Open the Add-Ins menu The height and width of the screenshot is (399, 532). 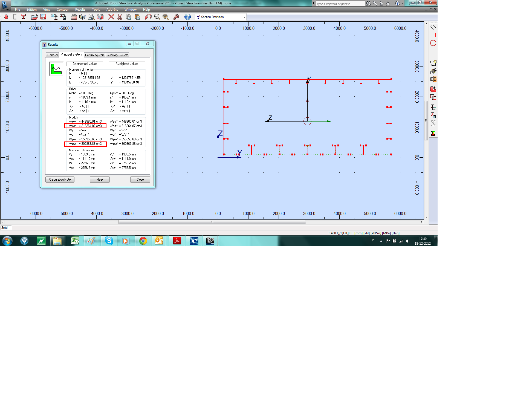(112, 10)
